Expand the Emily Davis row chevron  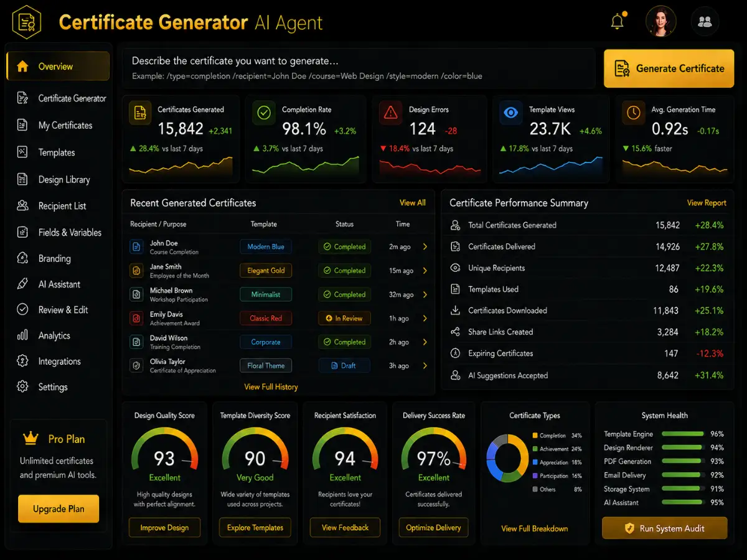pos(425,318)
